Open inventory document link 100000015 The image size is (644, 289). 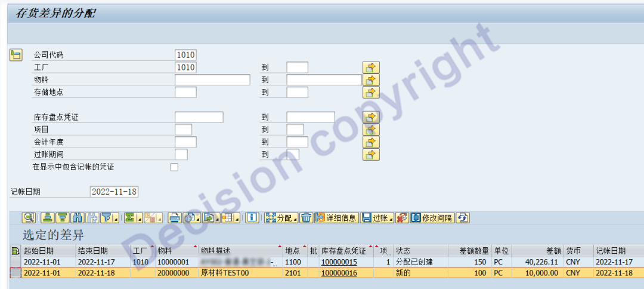pos(339,262)
